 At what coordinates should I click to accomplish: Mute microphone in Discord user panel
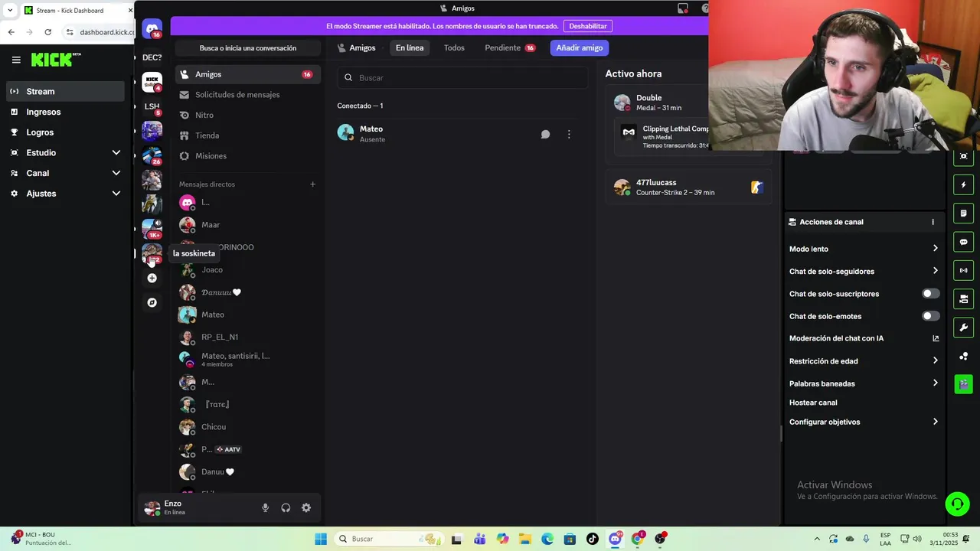pos(265,507)
